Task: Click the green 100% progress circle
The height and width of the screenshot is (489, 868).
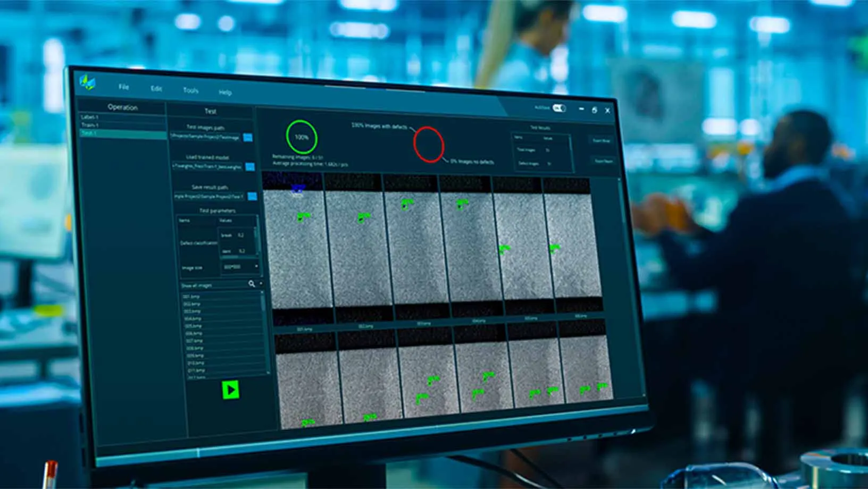Action: (x=302, y=137)
